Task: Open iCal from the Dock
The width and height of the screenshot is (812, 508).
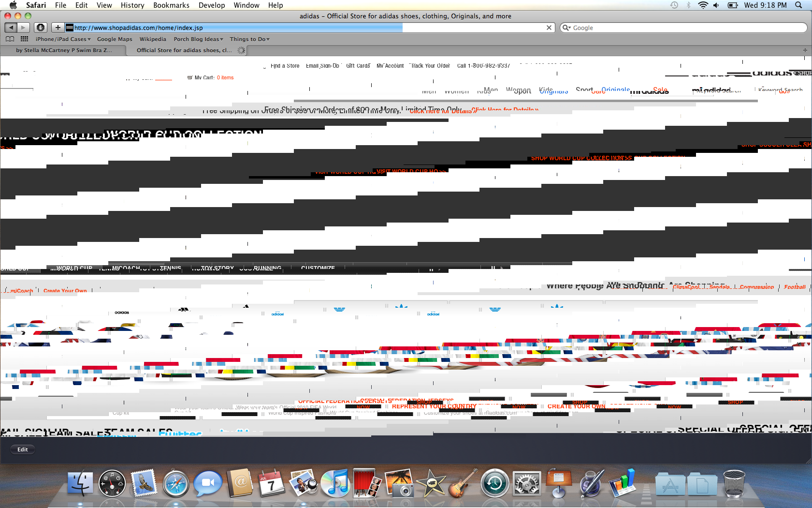Action: coord(272,483)
